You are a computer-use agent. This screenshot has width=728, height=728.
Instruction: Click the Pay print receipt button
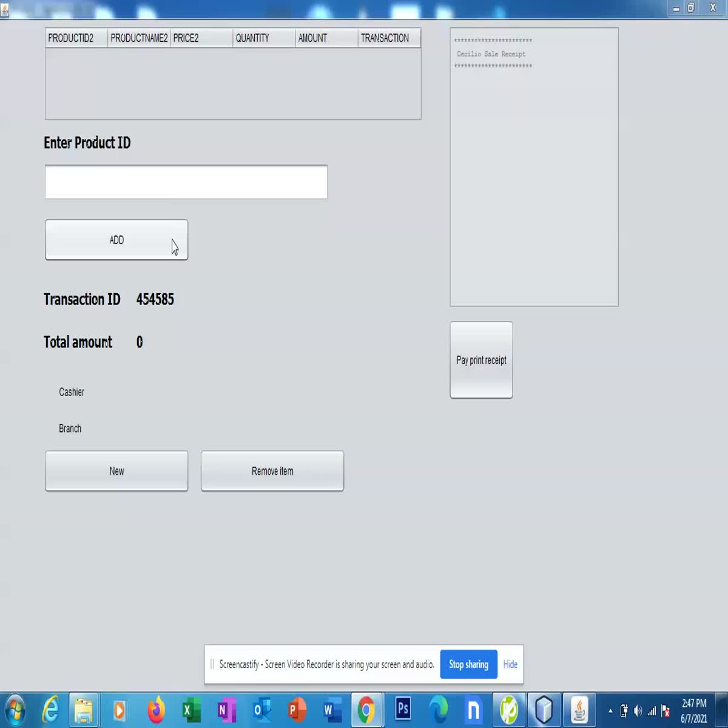481,360
